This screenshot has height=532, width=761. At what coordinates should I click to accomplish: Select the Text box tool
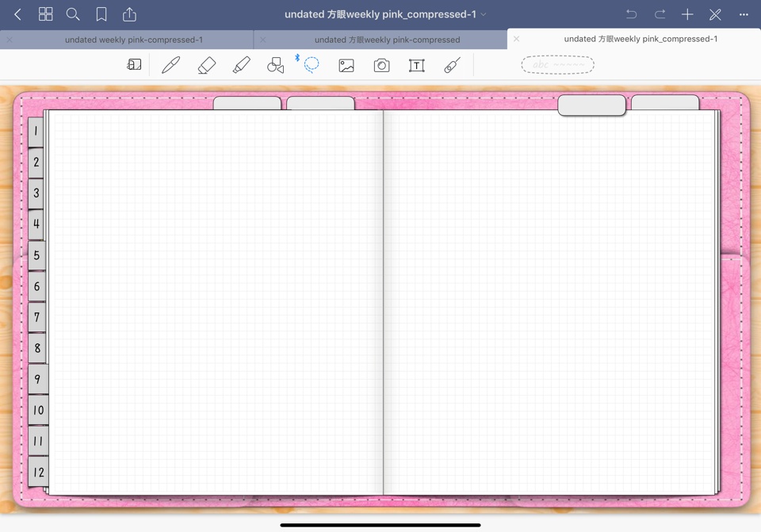[416, 65]
